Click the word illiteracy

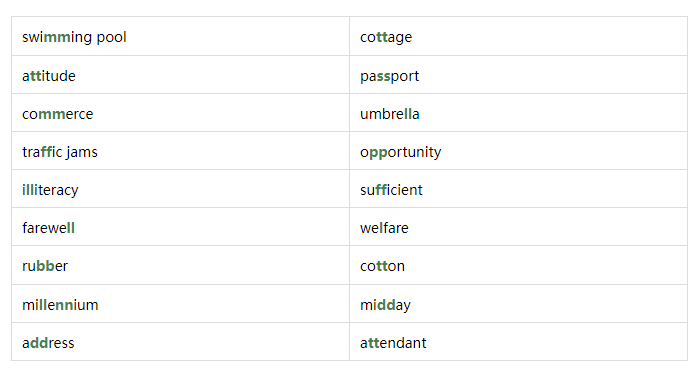pos(50,190)
